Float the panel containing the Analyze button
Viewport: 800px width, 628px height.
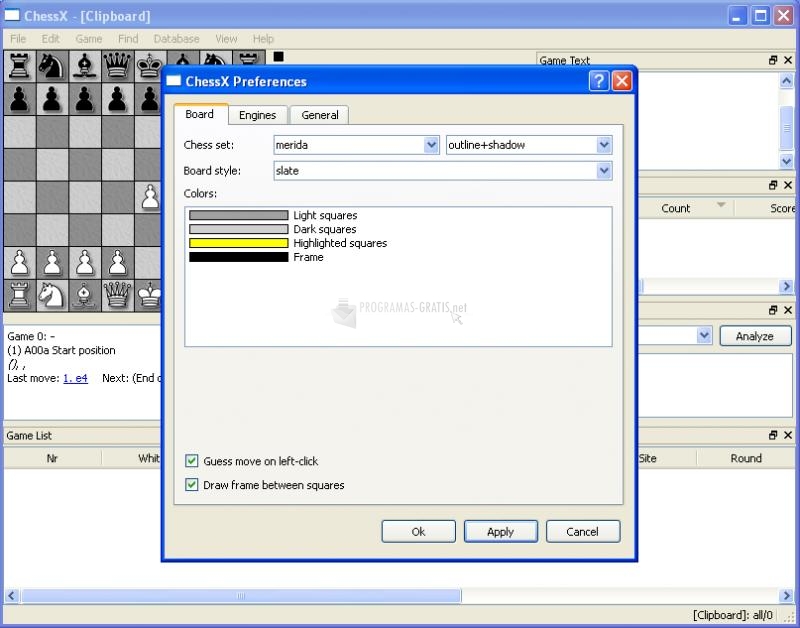tap(773, 310)
